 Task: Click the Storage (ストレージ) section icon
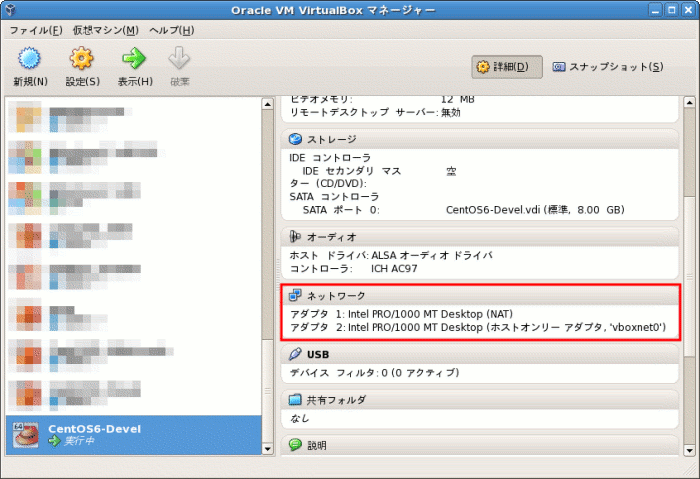point(296,139)
